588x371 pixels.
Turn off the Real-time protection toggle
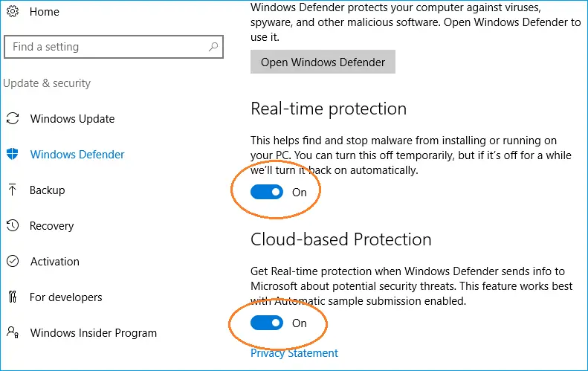click(x=267, y=192)
